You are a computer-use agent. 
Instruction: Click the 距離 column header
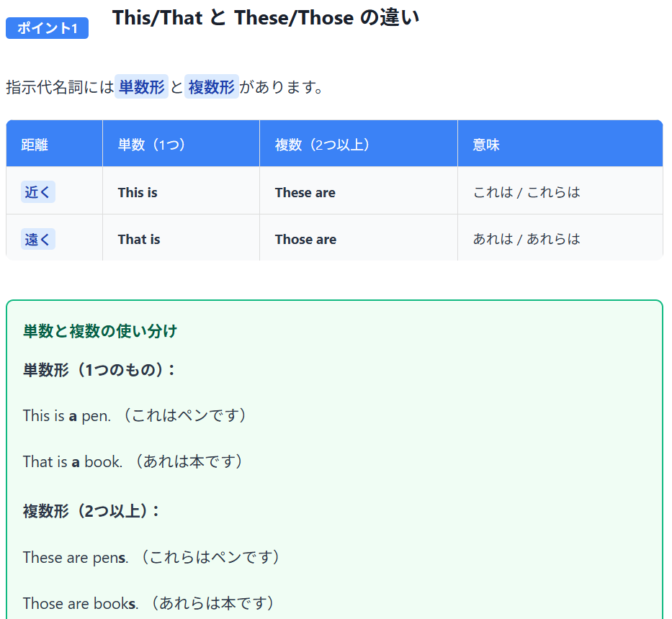[x=35, y=145]
